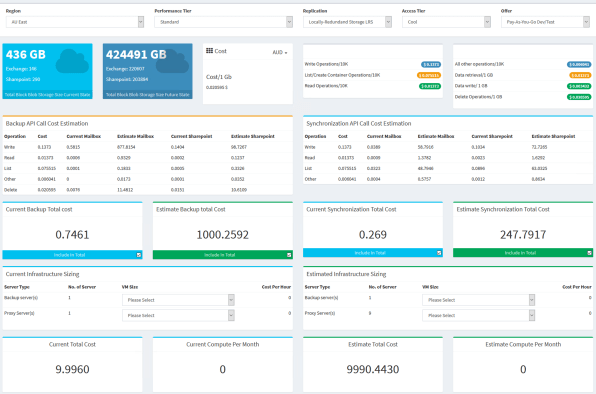Click the Data retrieval/1 GB label
The image size is (596, 394).
tap(474, 75)
